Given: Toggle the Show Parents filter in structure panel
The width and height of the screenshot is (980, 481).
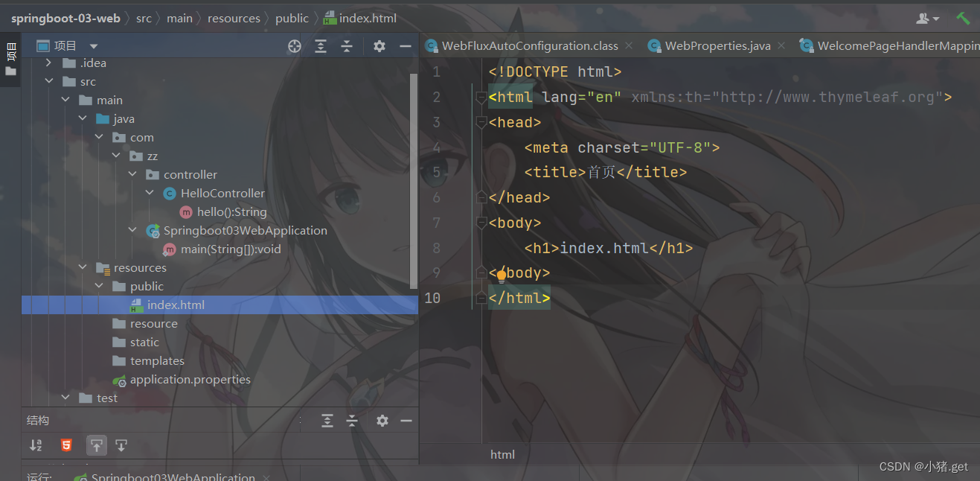Looking at the screenshot, I should click(97, 445).
